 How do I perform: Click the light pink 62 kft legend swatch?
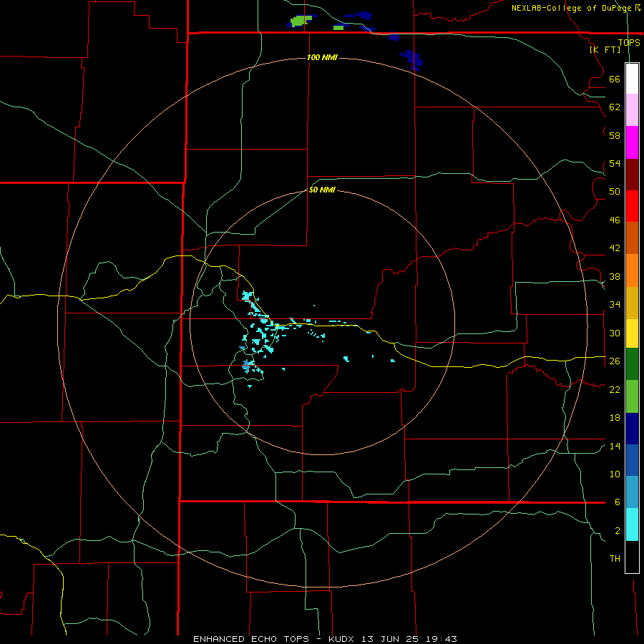pos(632,109)
